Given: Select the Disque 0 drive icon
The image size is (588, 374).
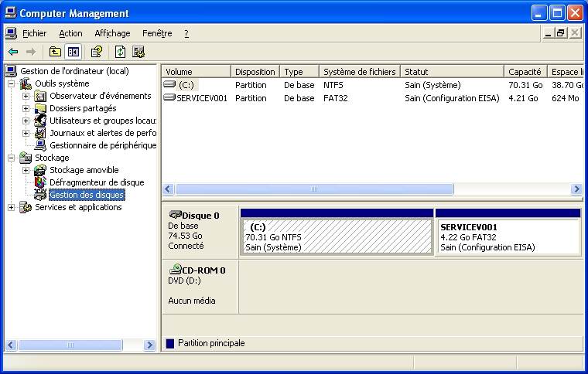Looking at the screenshot, I should click(x=175, y=215).
